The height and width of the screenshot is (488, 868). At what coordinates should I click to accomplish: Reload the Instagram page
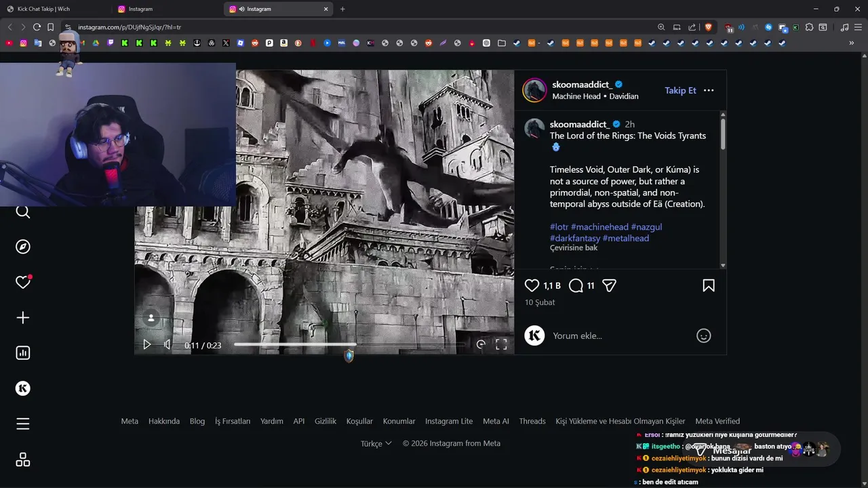click(x=37, y=27)
